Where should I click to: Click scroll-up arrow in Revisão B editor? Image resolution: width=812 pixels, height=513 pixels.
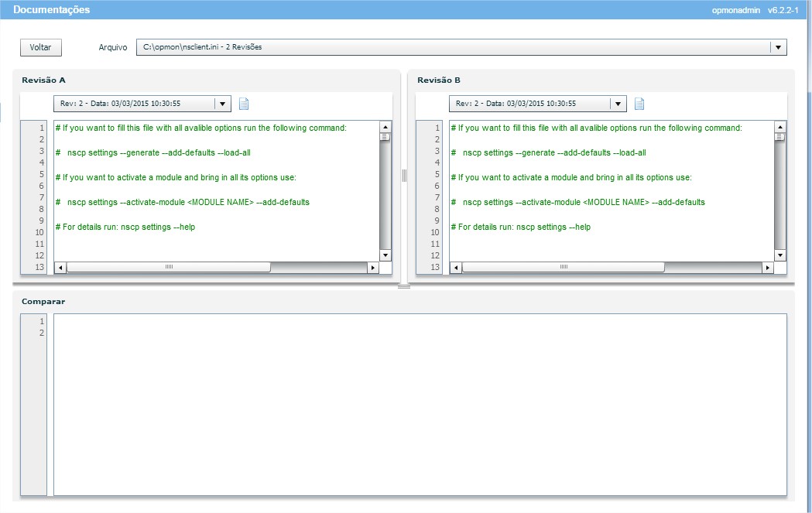pyautogui.click(x=780, y=127)
